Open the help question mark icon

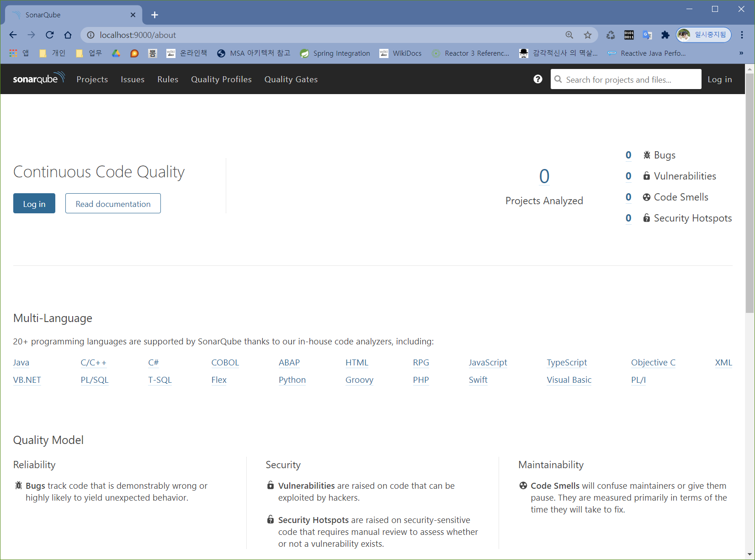click(x=538, y=79)
